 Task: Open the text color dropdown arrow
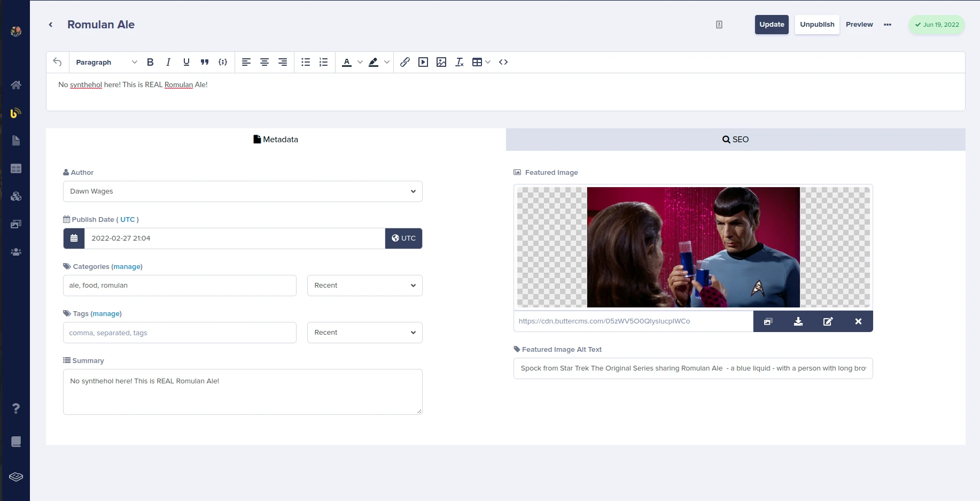pos(360,62)
